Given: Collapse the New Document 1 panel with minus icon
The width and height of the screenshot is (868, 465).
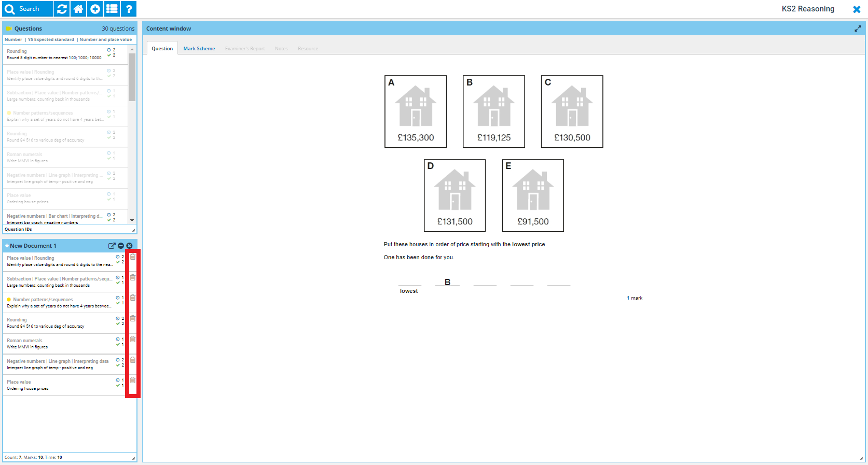Looking at the screenshot, I should pos(121,246).
